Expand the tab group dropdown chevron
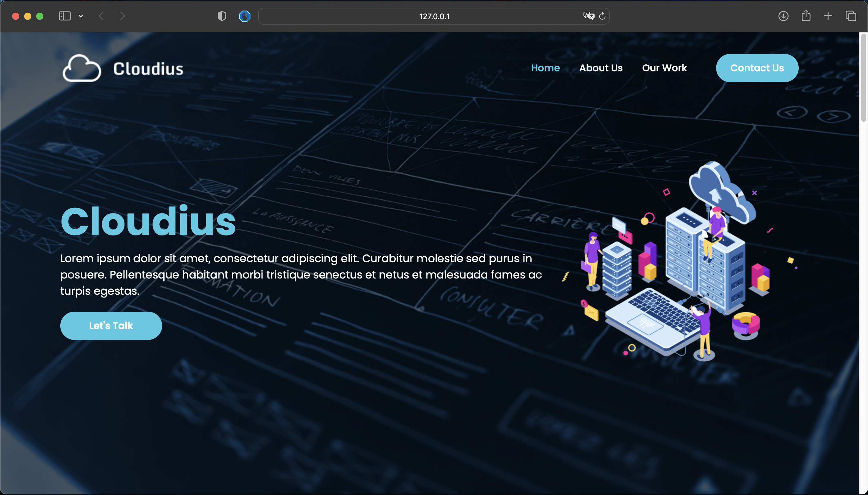Viewport: 868px width, 495px height. pyautogui.click(x=81, y=16)
